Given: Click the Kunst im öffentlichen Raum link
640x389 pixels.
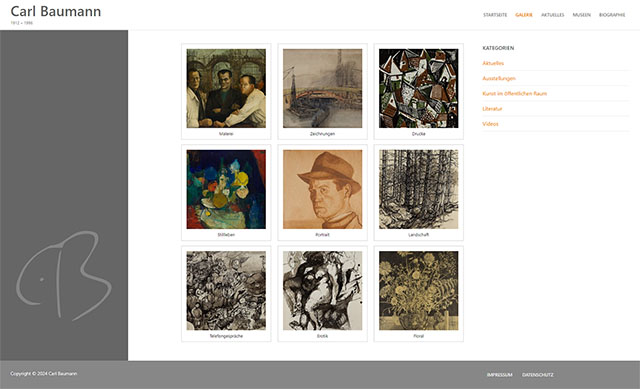Looking at the screenshot, I should (514, 93).
